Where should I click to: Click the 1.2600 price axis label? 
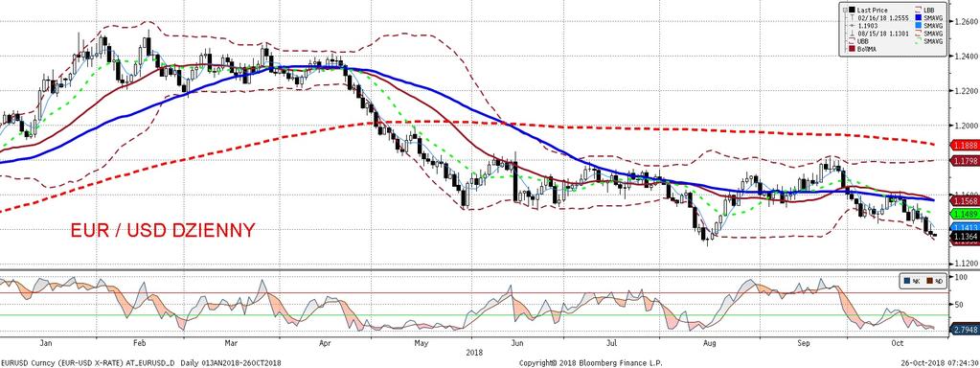click(967, 21)
